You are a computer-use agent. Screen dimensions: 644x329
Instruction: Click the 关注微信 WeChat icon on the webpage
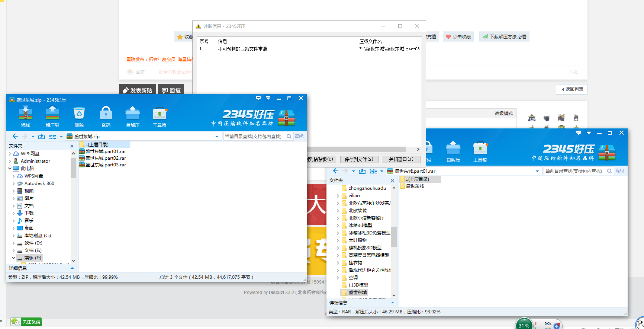[26, 322]
